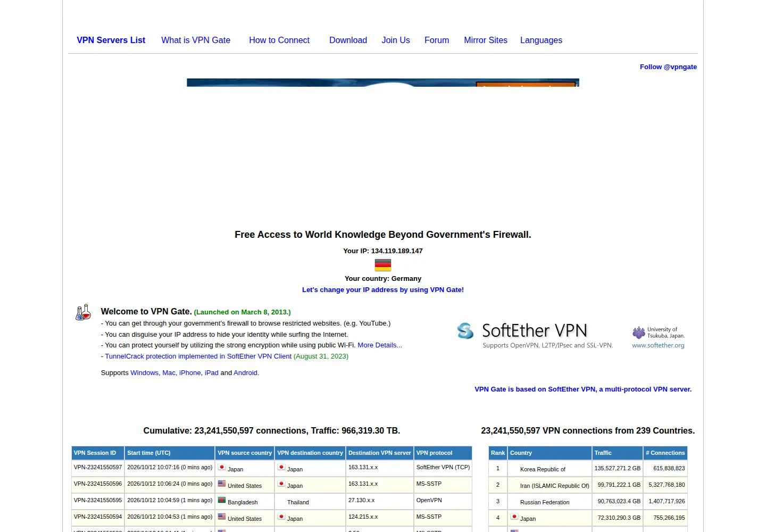Click the 27.130.x.x server cell
The height and width of the screenshot is (532, 766).
click(x=380, y=501)
